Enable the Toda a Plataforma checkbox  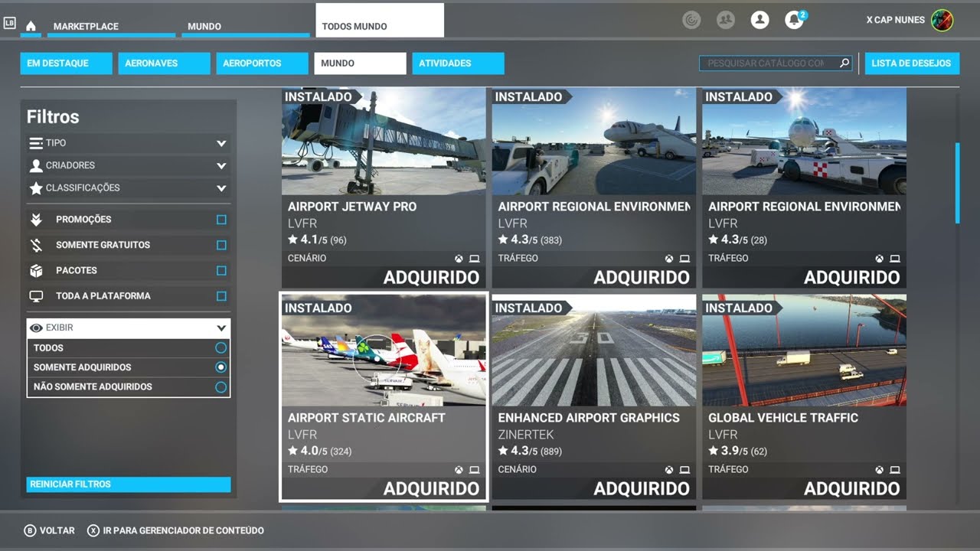pyautogui.click(x=221, y=296)
